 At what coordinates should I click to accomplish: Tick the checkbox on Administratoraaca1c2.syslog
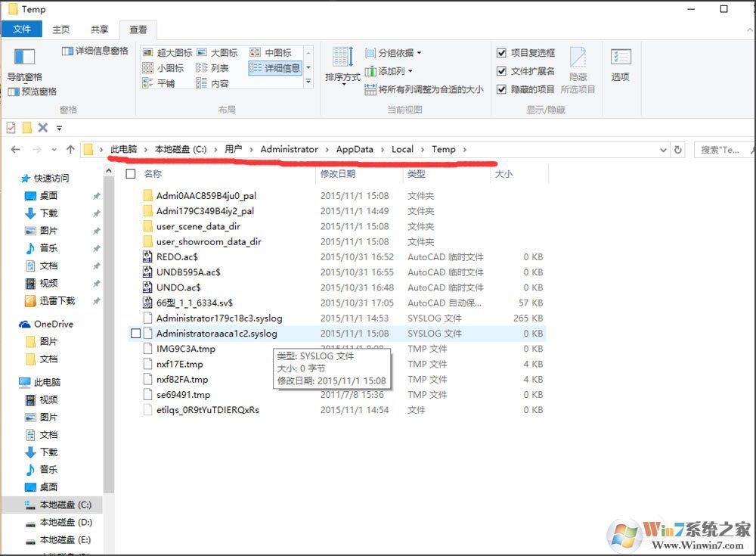tap(134, 333)
